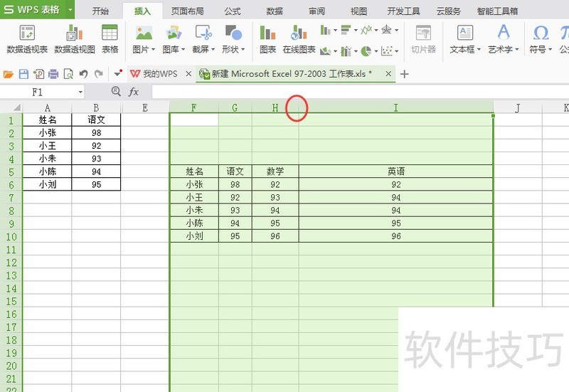Insert a pie chart type
This screenshot has height=392, width=569.
[x=366, y=51]
